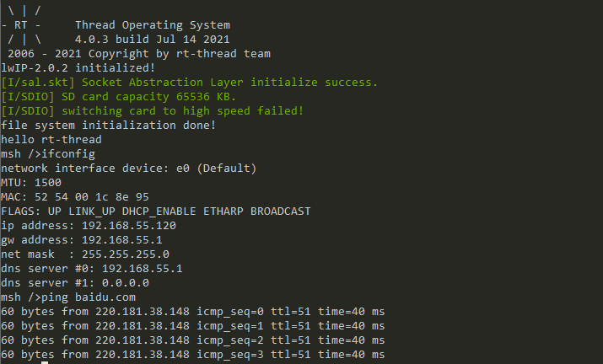Click the 'ping baidu.com' command line
Viewport: 603px width, 364px height.
[x=68, y=297]
